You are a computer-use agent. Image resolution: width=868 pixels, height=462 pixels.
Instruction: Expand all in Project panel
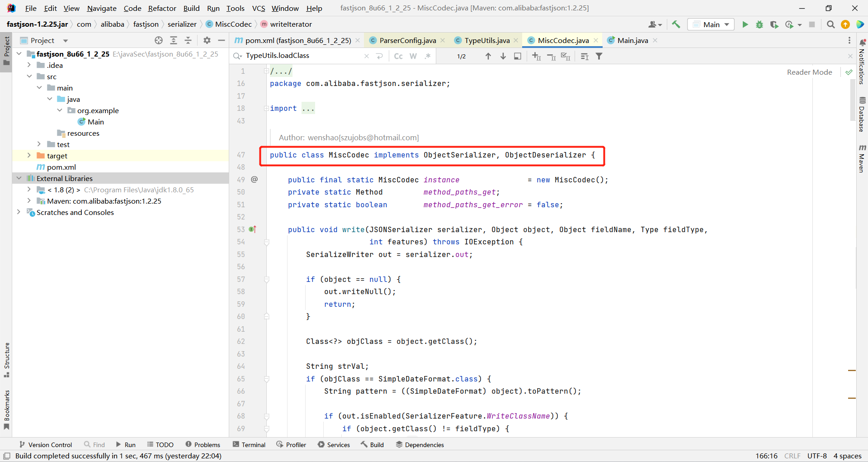pos(174,40)
